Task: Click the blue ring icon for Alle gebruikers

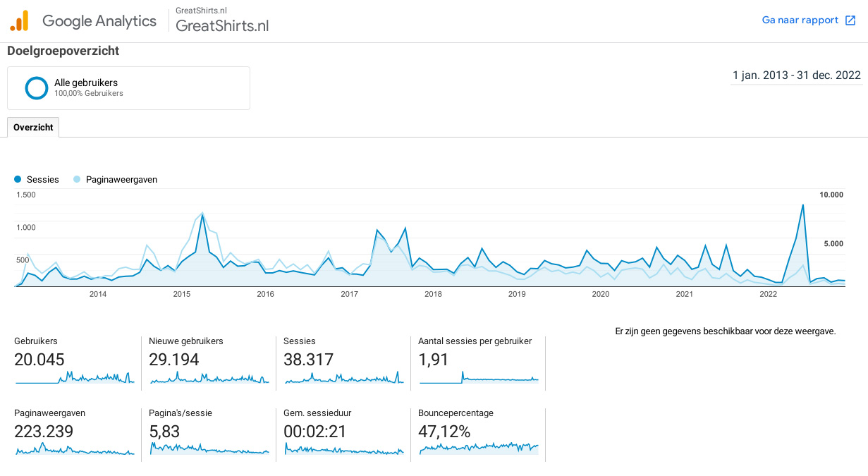Action: pyautogui.click(x=36, y=88)
